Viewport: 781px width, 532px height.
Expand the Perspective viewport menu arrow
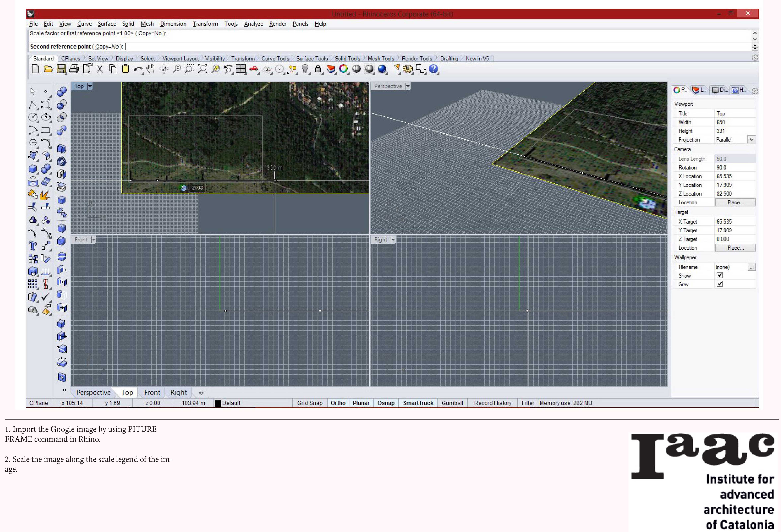pyautogui.click(x=408, y=86)
